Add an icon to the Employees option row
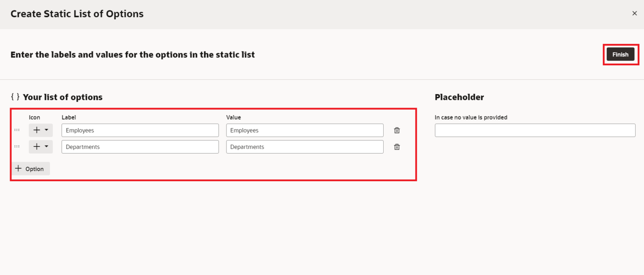This screenshot has height=275, width=644. 37,130
